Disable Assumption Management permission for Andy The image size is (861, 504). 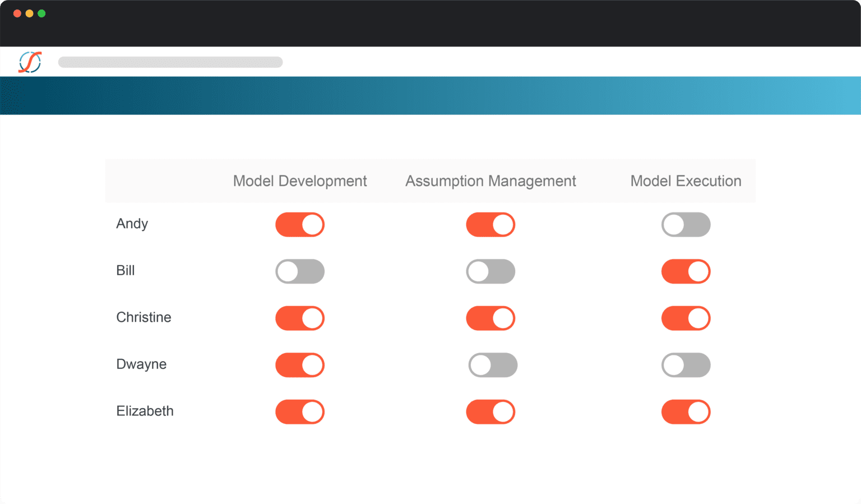pyautogui.click(x=490, y=224)
